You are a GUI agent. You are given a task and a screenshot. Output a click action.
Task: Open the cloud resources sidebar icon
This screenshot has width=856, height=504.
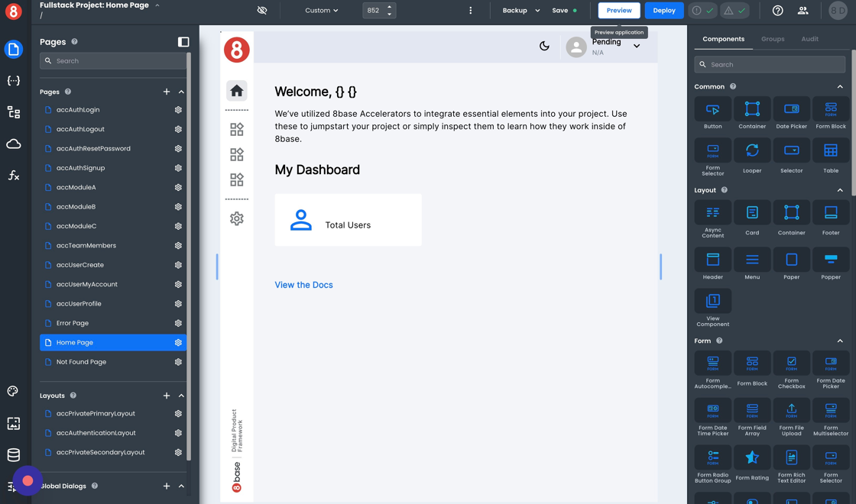(x=14, y=144)
